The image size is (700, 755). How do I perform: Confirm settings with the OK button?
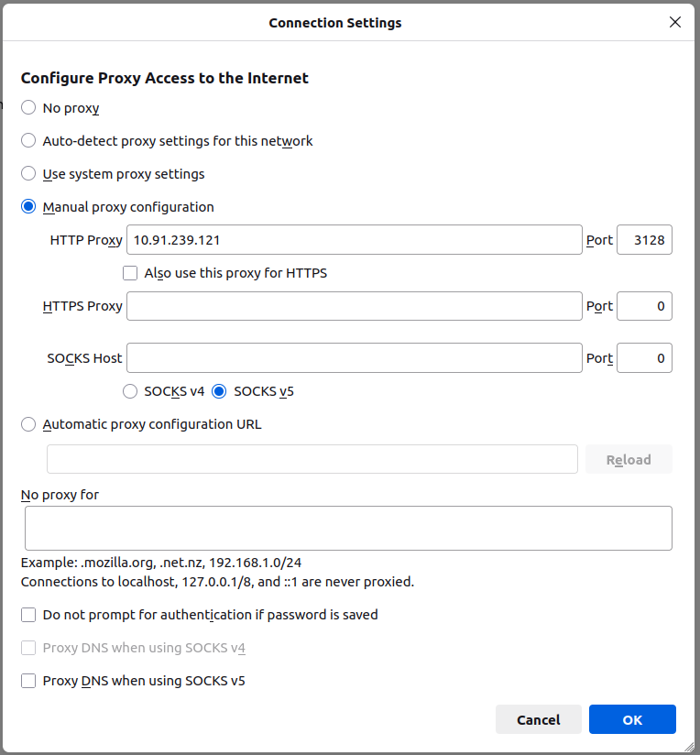pos(632,719)
